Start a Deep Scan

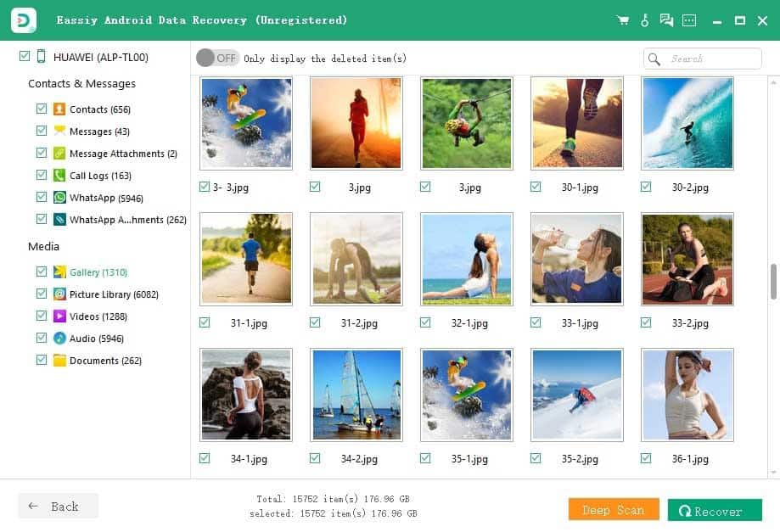click(x=614, y=509)
